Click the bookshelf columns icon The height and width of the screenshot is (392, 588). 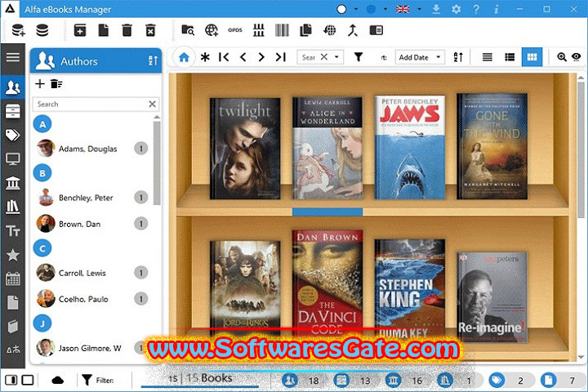point(259,30)
